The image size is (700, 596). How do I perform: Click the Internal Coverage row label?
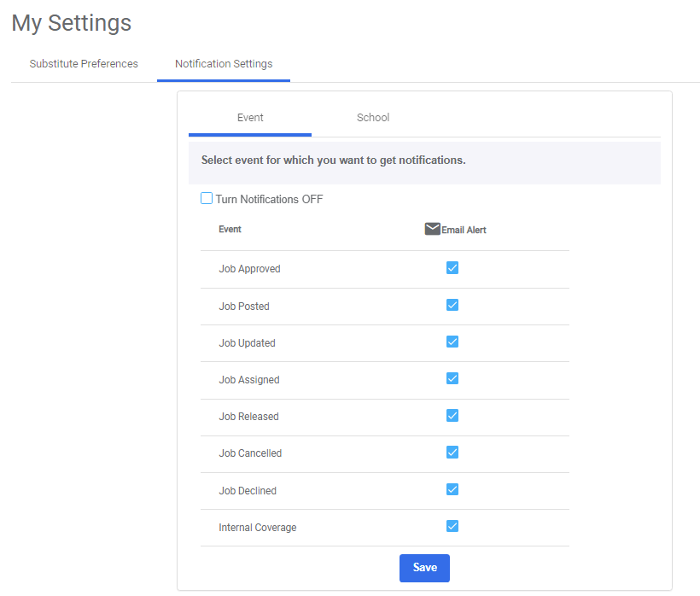258,528
